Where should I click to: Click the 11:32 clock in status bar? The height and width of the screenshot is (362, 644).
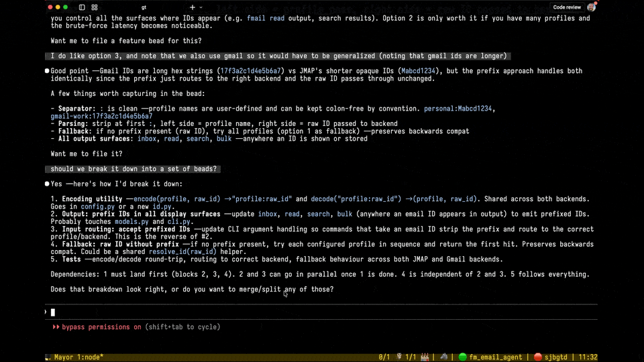click(588, 357)
